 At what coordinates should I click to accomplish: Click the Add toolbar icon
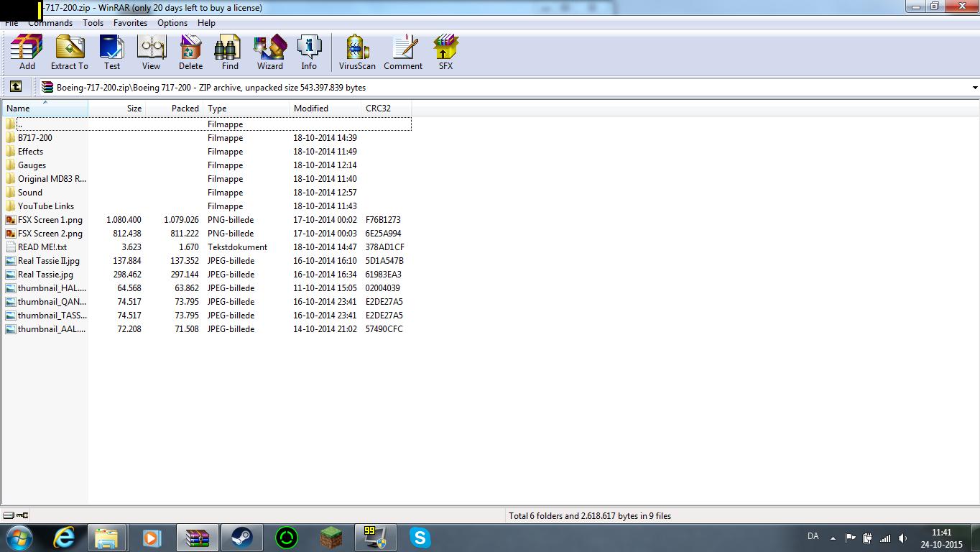click(27, 53)
